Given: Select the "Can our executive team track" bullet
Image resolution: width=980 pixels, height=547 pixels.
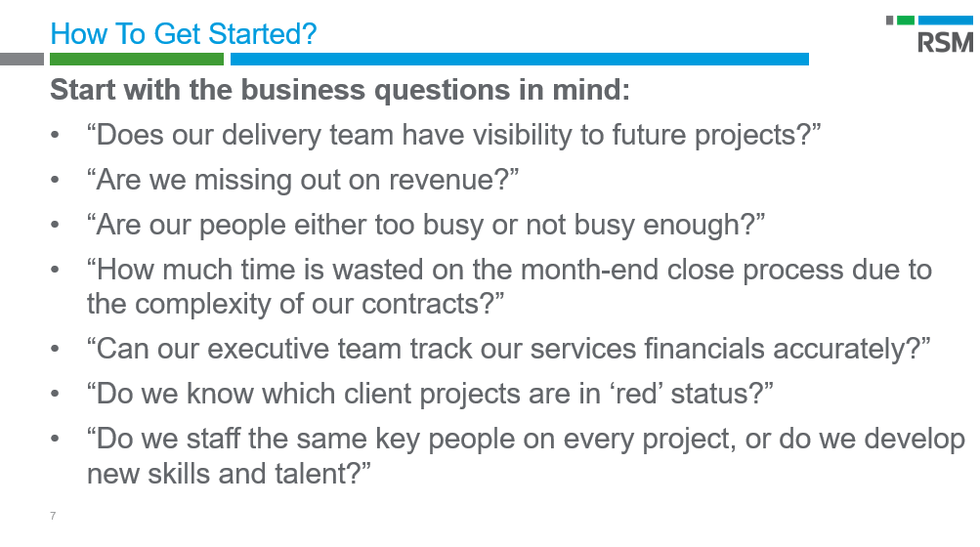Looking at the screenshot, I should (508, 349).
